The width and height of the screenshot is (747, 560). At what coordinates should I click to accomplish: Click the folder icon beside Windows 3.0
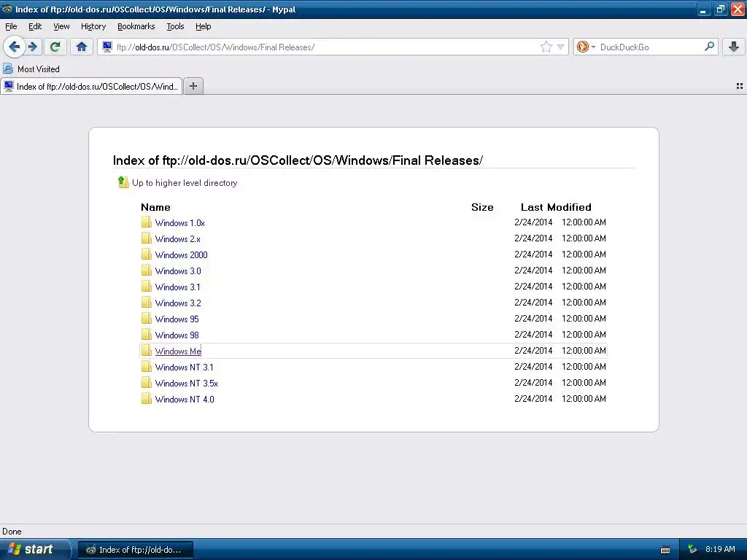tap(146, 271)
